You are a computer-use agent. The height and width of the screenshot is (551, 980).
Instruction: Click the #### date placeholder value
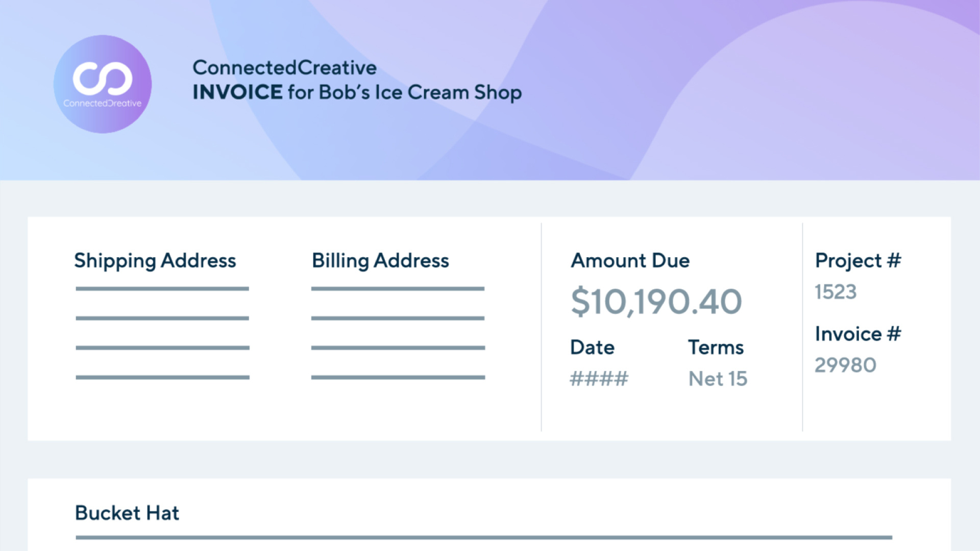pyautogui.click(x=599, y=379)
